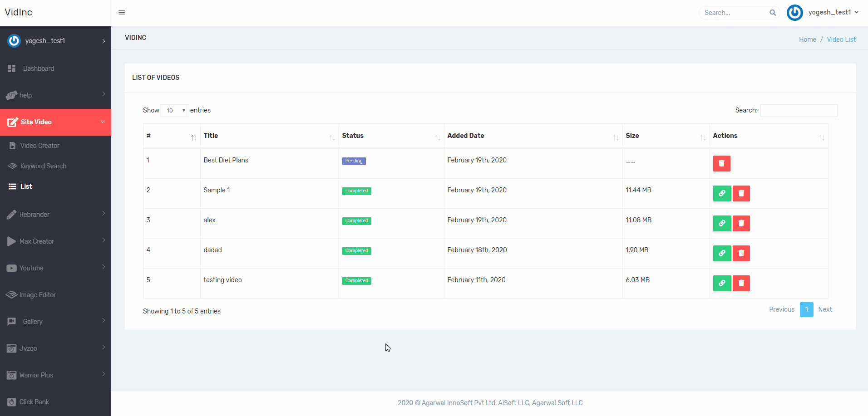868x416 pixels.
Task: Click the Best Diet Plans title
Action: [226, 160]
